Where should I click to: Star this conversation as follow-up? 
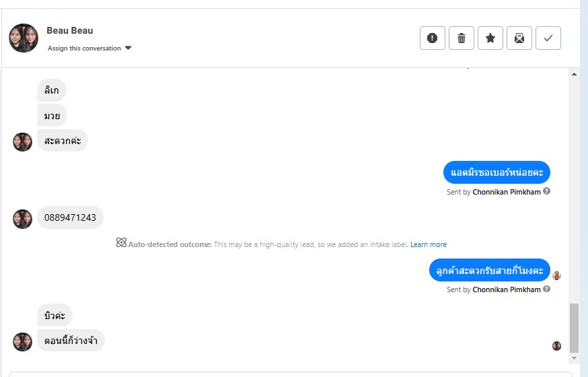click(x=490, y=38)
